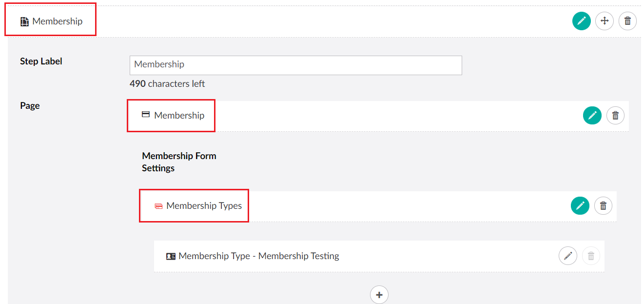The height and width of the screenshot is (304, 644).
Task: Click the page icon beside Membership page
Action: pyautogui.click(x=145, y=115)
